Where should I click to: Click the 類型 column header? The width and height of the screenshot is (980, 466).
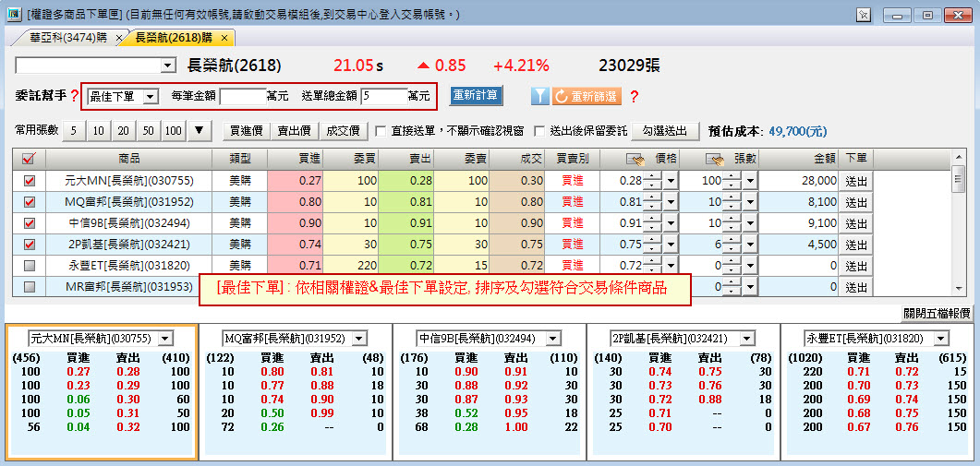[x=239, y=159]
